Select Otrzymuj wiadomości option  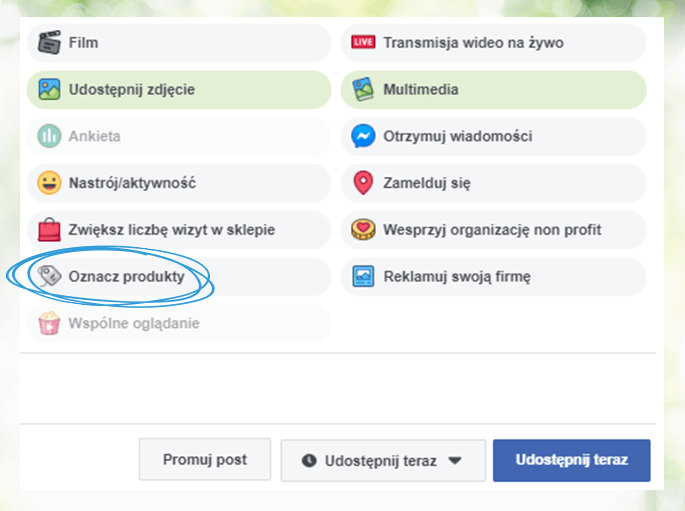pos(493,136)
